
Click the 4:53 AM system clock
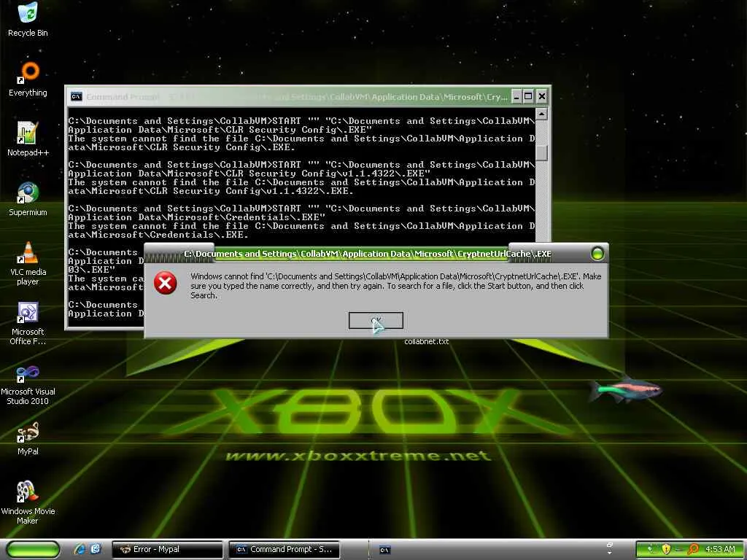720,549
